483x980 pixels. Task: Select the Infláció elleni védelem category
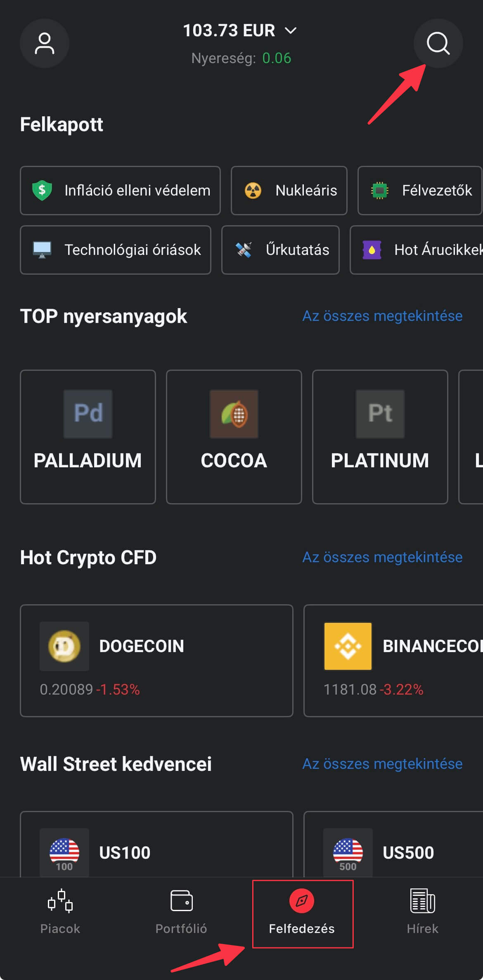coord(120,191)
